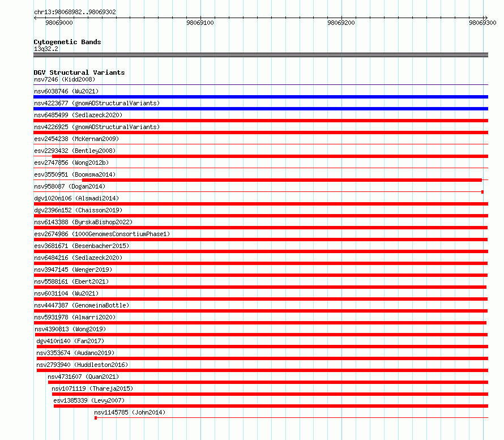Viewport: 504px width, 440px height.
Task: Click the red bar for nsv6485499
Action: coord(260,121)
